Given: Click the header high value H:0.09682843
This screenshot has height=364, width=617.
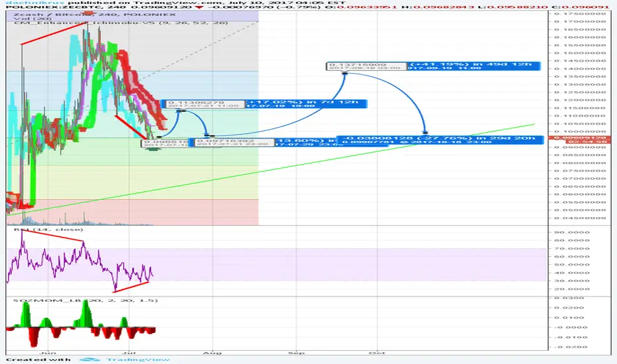Looking at the screenshot, I should pyautogui.click(x=440, y=7).
